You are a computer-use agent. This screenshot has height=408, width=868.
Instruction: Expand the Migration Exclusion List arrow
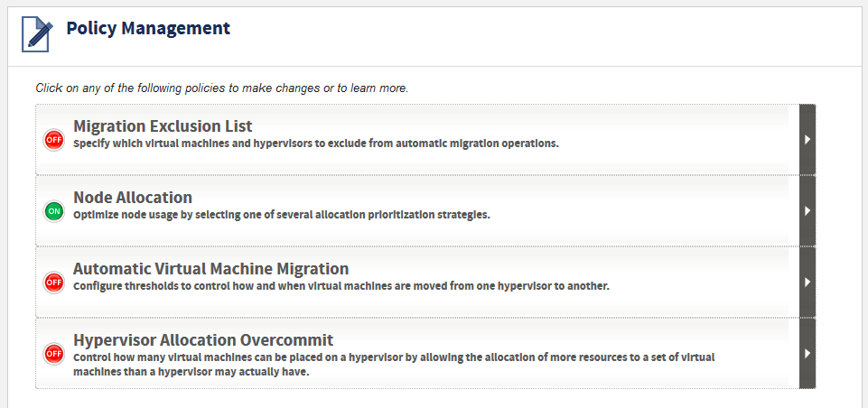click(x=807, y=140)
